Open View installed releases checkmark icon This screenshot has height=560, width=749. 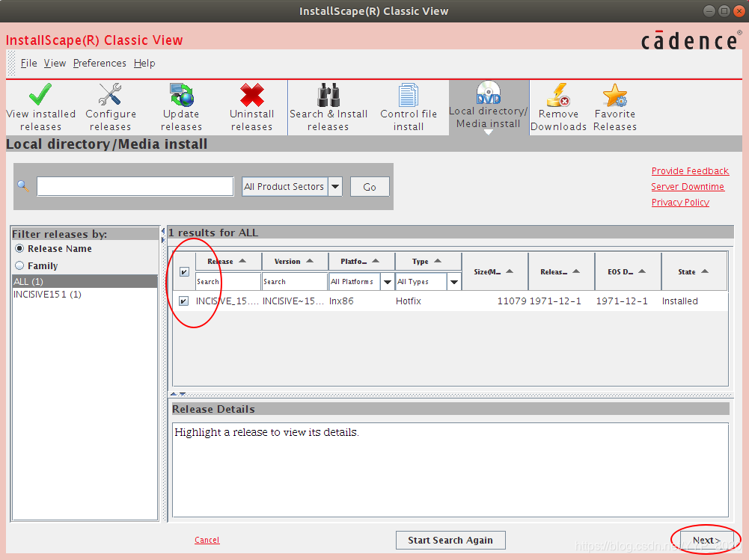click(x=40, y=94)
